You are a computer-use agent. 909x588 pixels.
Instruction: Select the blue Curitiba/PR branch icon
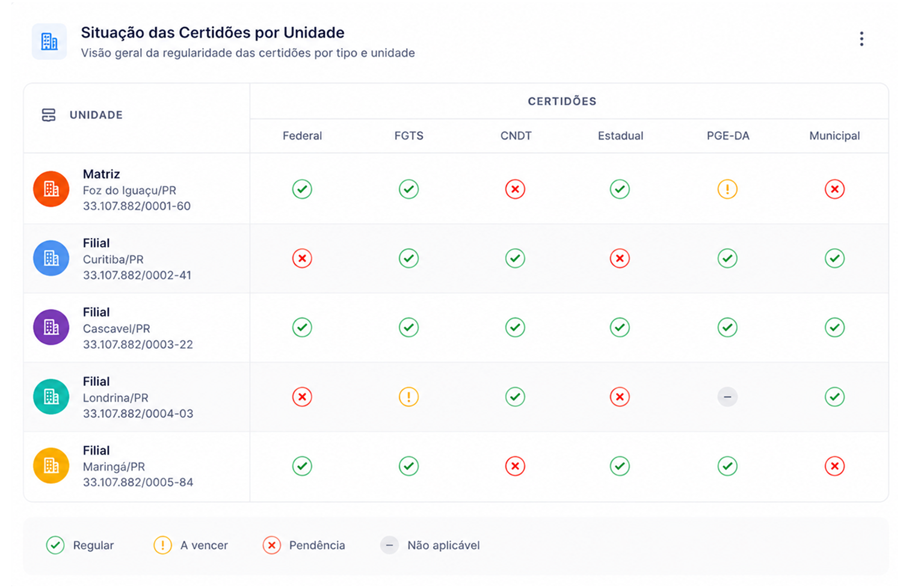(51, 258)
